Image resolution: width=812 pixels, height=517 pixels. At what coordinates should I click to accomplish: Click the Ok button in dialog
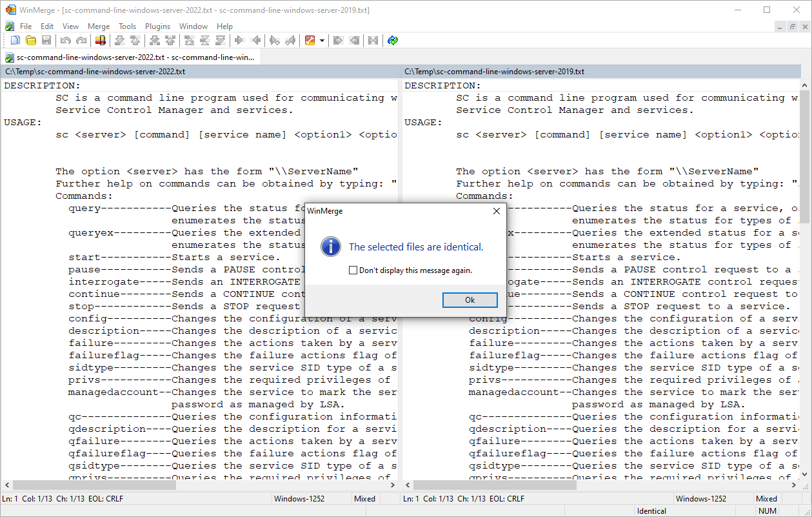point(470,300)
